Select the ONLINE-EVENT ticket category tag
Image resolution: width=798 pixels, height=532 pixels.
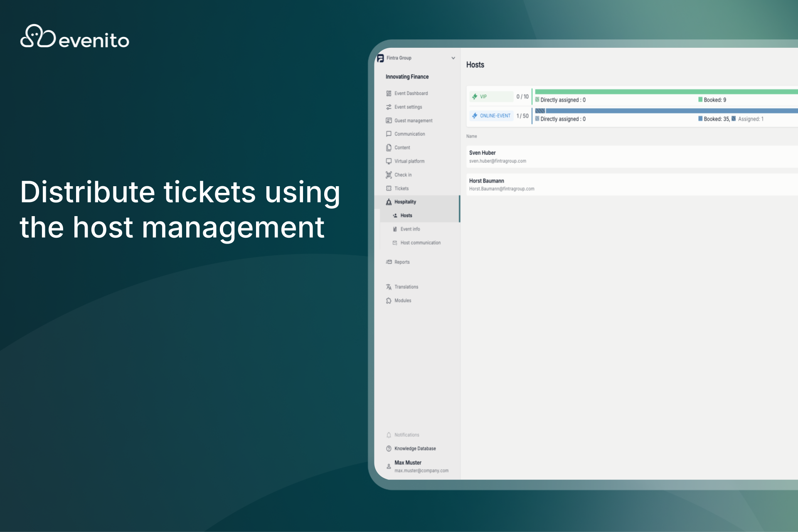(491, 116)
